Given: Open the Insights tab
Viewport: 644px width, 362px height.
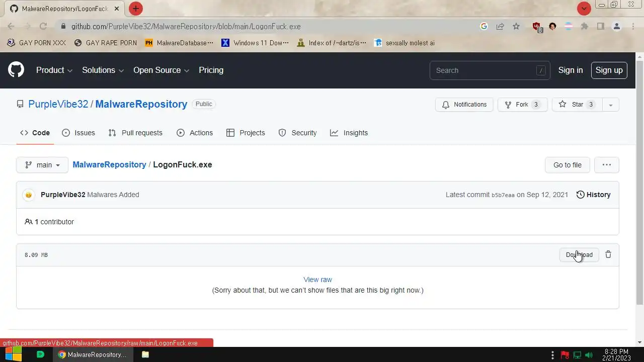Looking at the screenshot, I should [349, 133].
